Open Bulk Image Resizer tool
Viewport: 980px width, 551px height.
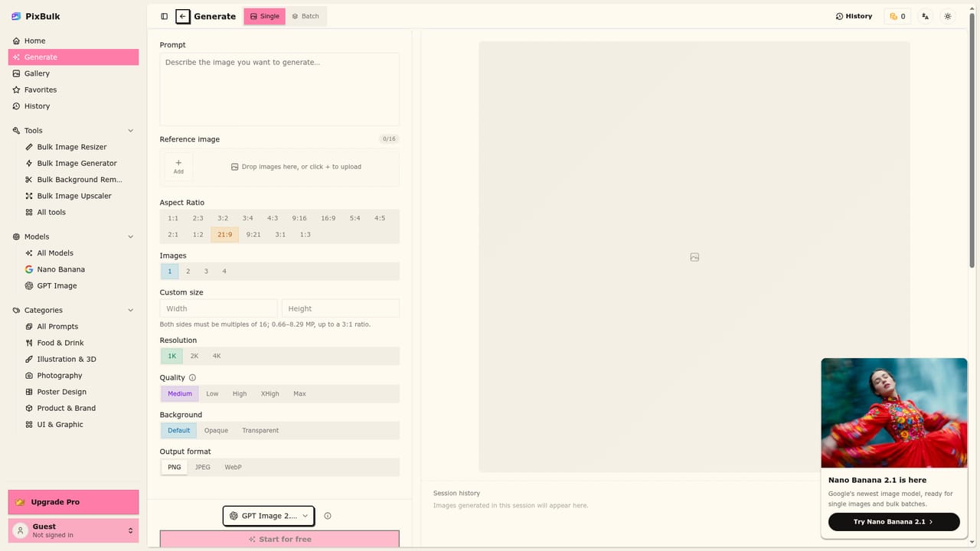click(73, 147)
